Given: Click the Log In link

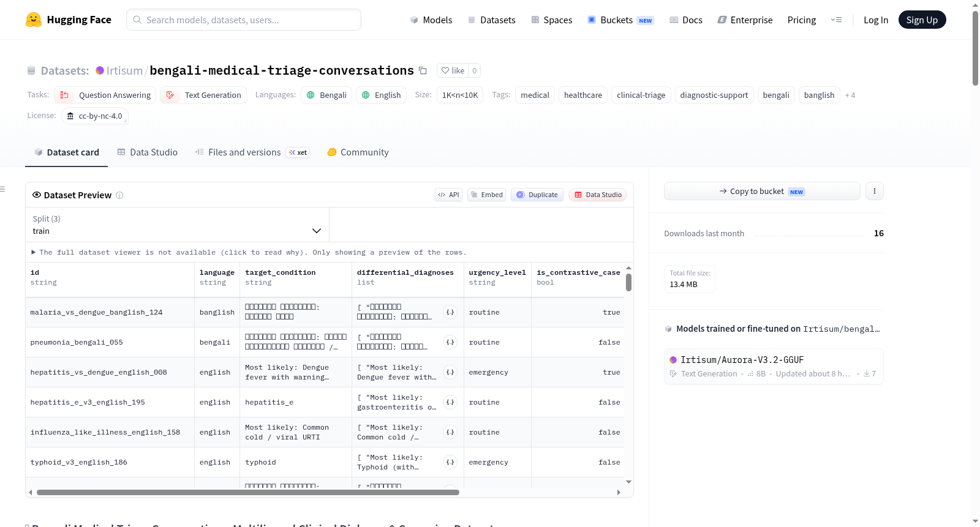Looking at the screenshot, I should (x=876, y=20).
